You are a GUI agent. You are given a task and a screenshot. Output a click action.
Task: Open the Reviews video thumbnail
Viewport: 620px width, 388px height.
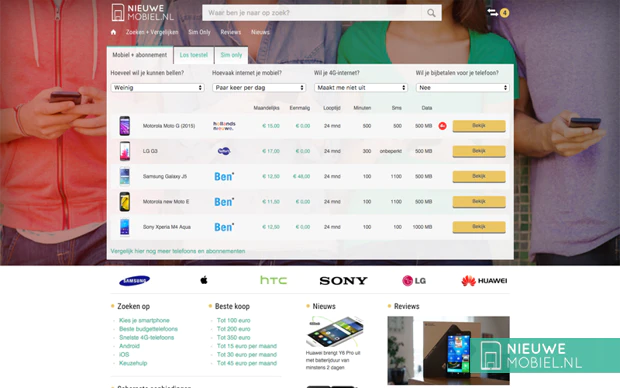click(448, 350)
